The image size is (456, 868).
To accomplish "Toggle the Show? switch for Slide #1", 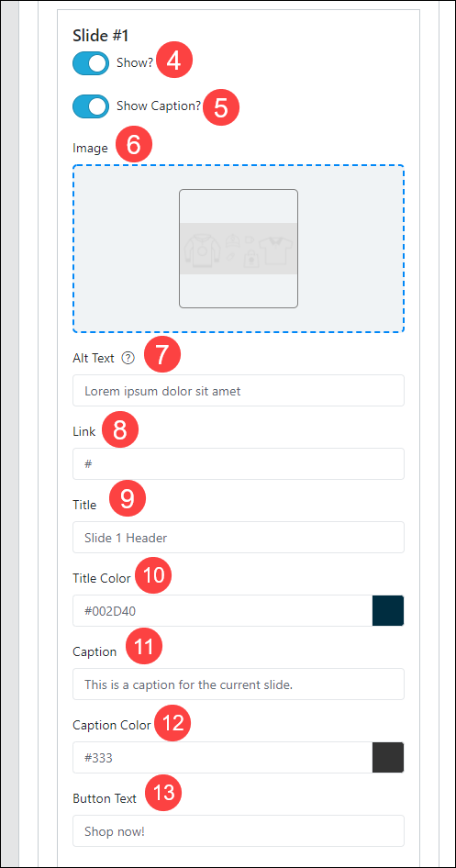I will click(x=91, y=63).
